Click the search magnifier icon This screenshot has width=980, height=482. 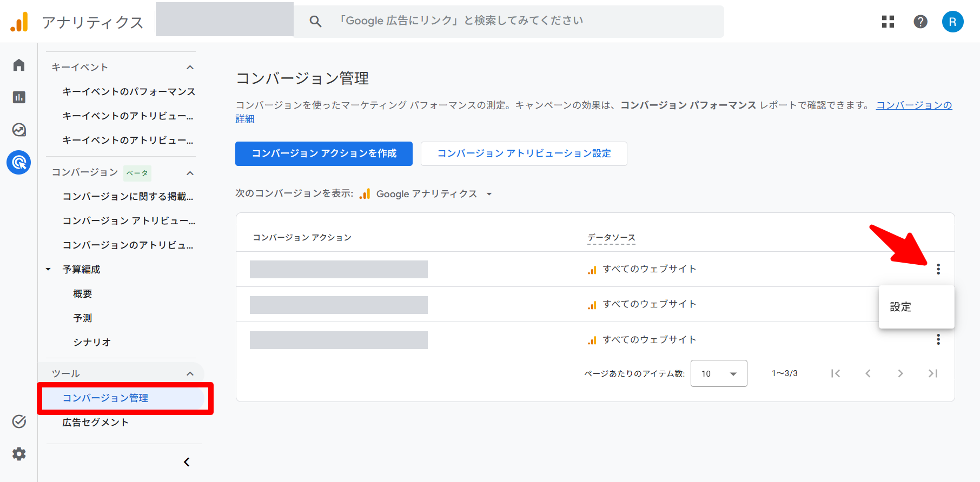tap(315, 22)
